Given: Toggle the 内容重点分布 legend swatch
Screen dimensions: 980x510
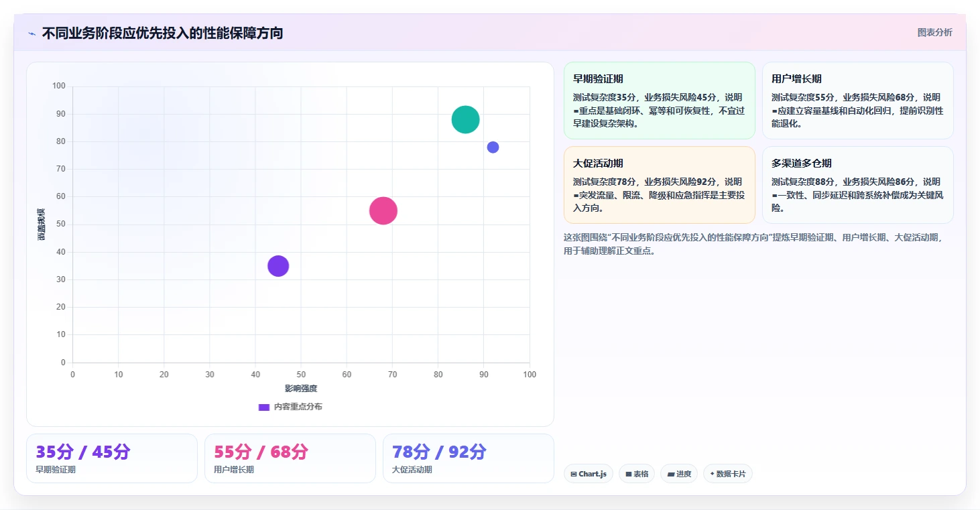Looking at the screenshot, I should (264, 407).
